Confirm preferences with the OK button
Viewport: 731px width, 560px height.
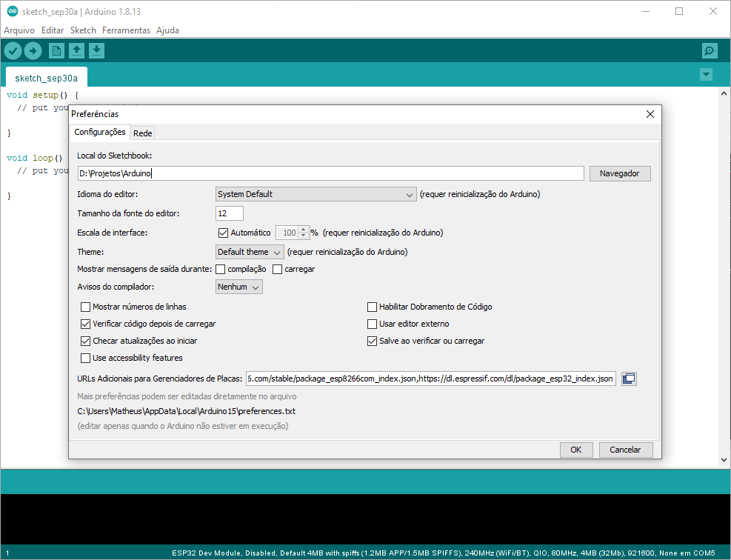tap(575, 450)
